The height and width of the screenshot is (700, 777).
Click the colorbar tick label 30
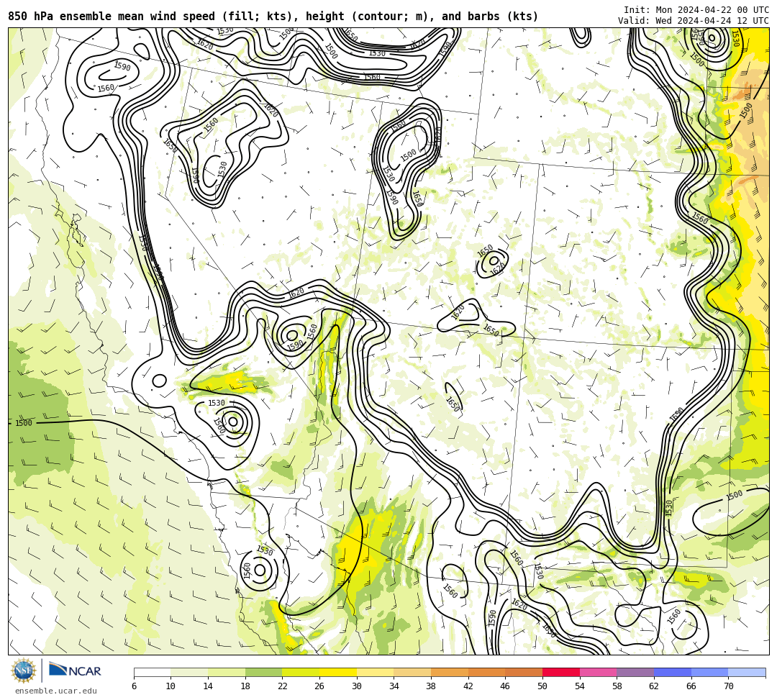[x=357, y=686]
